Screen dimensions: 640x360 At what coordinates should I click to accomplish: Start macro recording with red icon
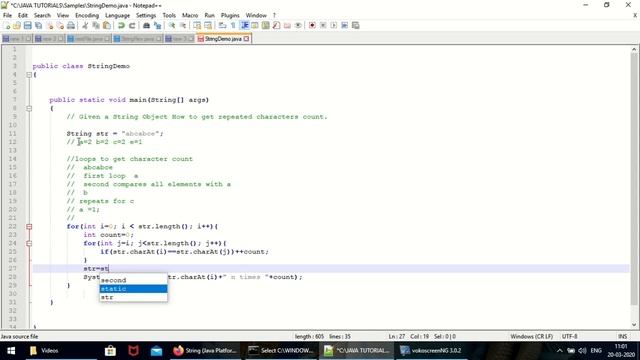click(x=312, y=25)
